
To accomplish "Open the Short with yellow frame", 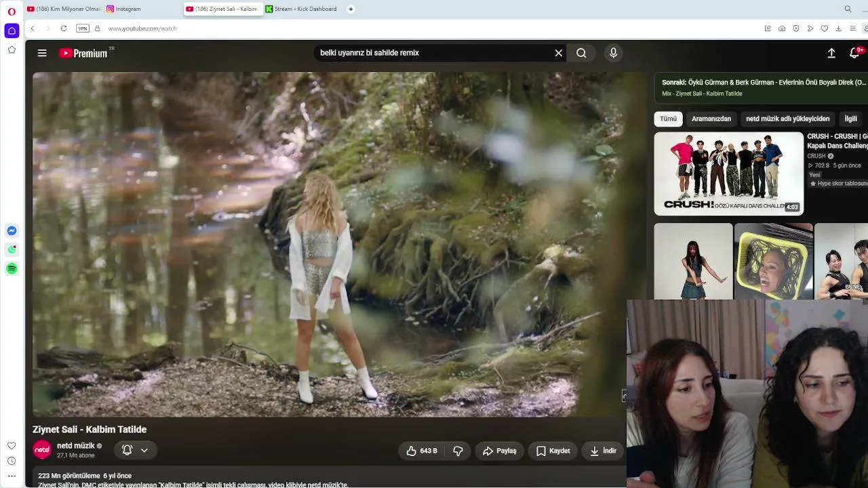I will (x=774, y=262).
